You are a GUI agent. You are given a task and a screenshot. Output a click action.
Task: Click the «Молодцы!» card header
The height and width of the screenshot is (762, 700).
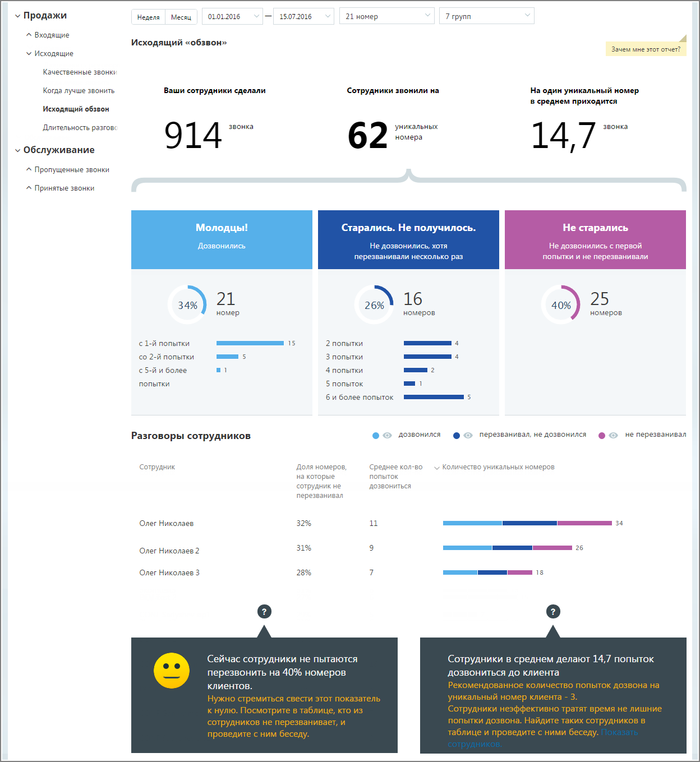pos(222,239)
